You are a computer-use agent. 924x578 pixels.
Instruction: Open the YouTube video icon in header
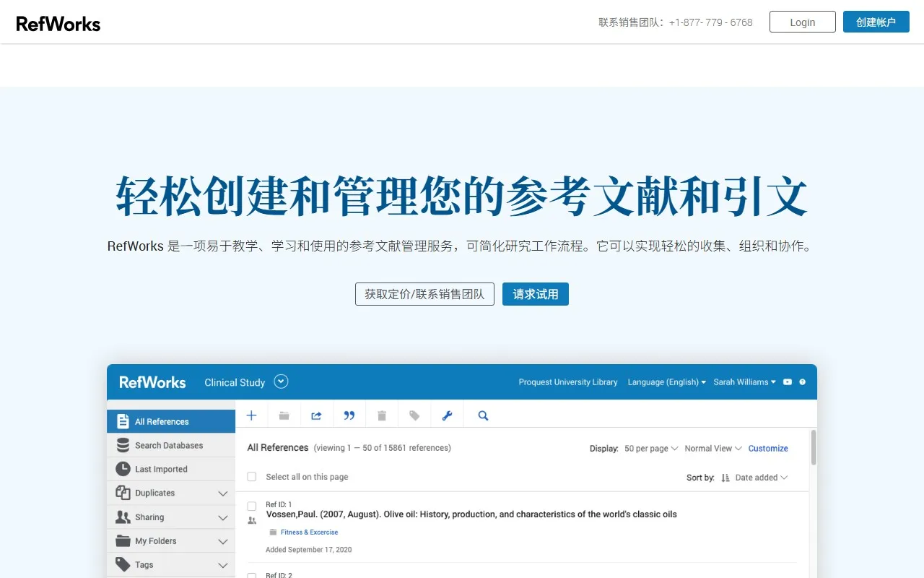[788, 382]
